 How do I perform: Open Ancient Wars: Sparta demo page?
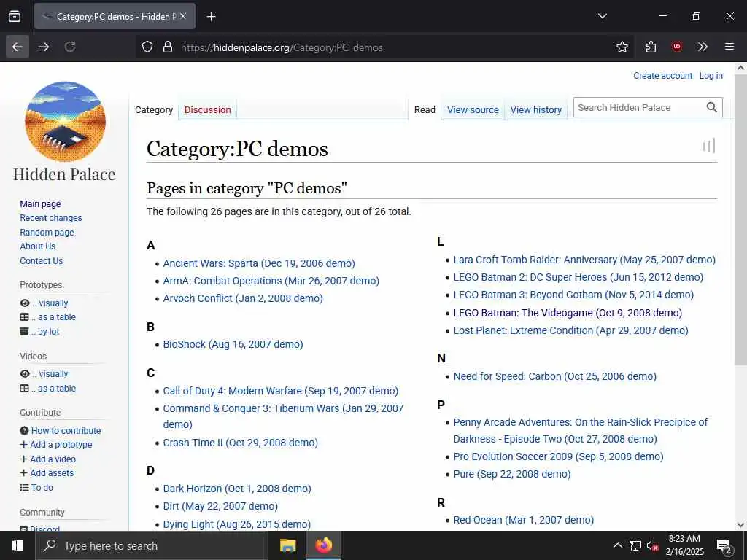(259, 263)
